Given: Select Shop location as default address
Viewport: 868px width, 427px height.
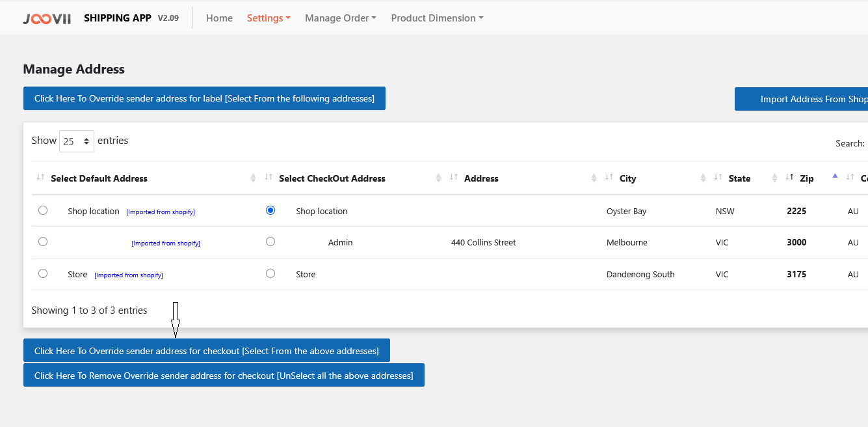Looking at the screenshot, I should 43,210.
